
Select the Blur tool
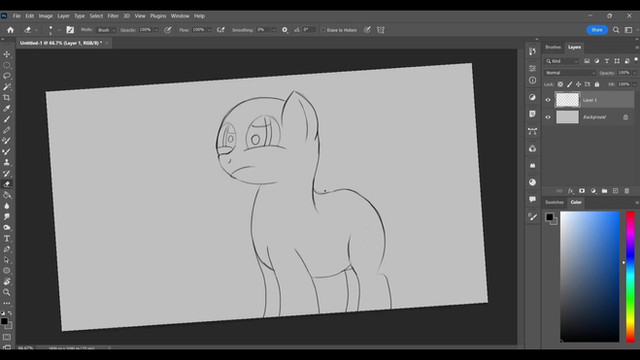coord(7,206)
